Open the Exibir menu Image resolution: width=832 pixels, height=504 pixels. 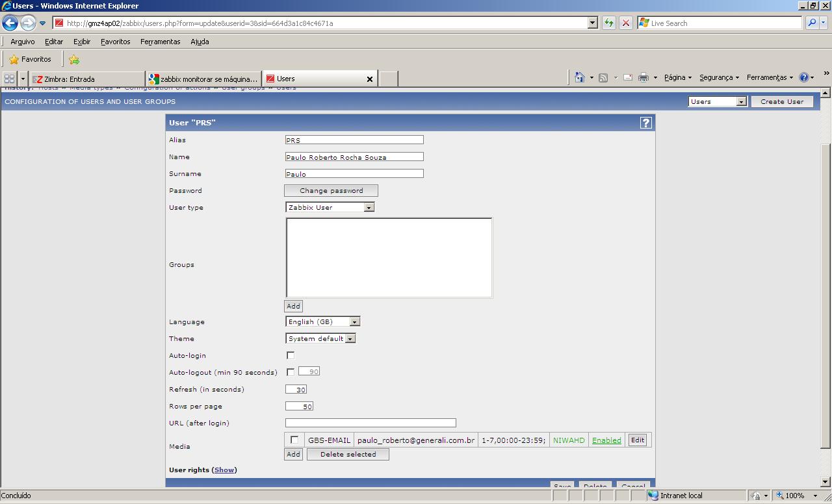pyautogui.click(x=82, y=42)
